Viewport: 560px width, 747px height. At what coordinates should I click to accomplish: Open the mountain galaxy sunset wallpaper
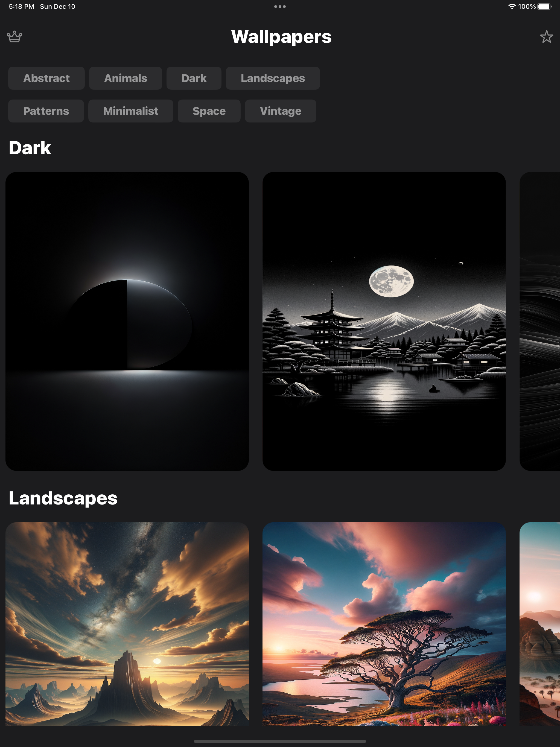coord(127,624)
